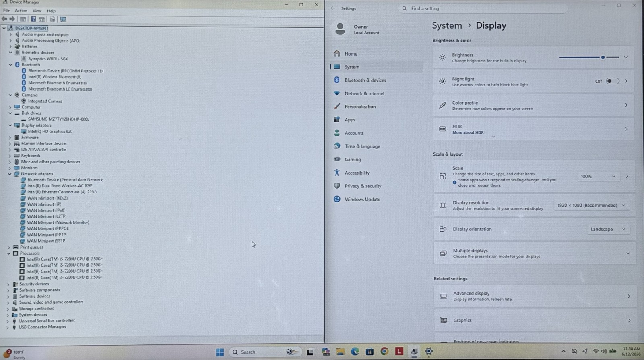Image resolution: width=644 pixels, height=360 pixels.
Task: Select System in the Settings sidebar
Action: point(376,67)
